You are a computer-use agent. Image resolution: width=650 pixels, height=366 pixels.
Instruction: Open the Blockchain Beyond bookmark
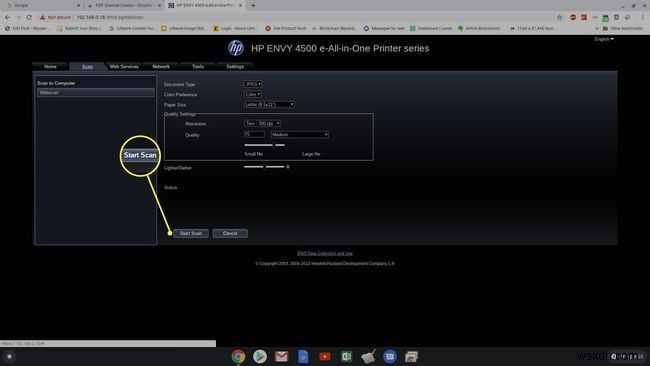coord(334,28)
